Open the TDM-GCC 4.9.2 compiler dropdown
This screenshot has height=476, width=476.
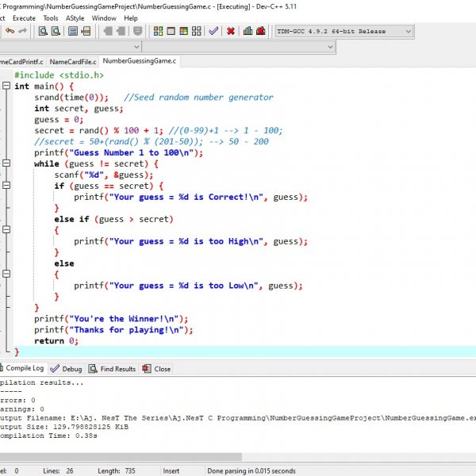coord(408,31)
